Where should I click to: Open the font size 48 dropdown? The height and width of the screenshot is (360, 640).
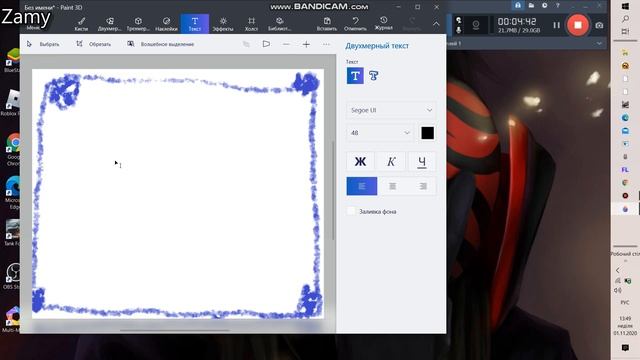[379, 133]
